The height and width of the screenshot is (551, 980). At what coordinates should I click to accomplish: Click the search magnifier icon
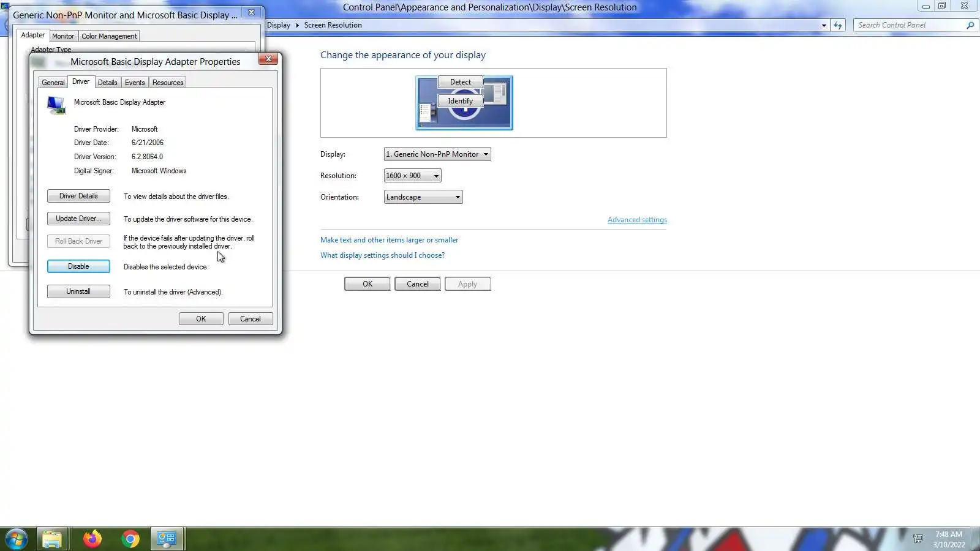970,25
